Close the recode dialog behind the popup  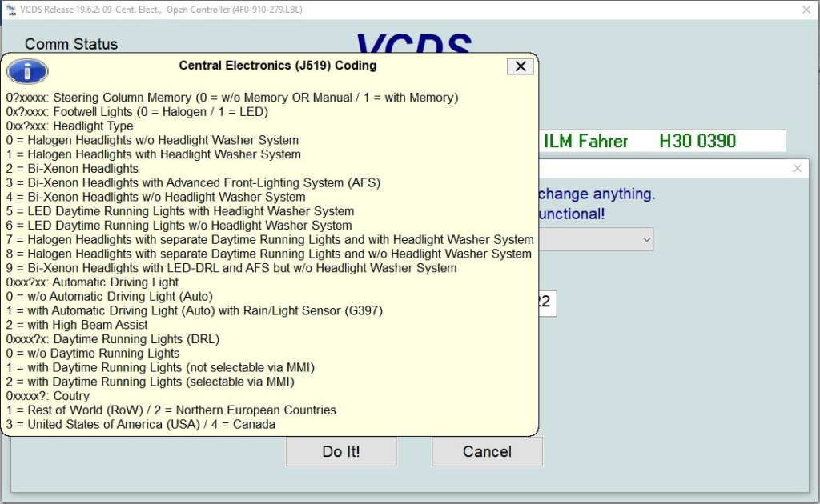tap(797, 168)
